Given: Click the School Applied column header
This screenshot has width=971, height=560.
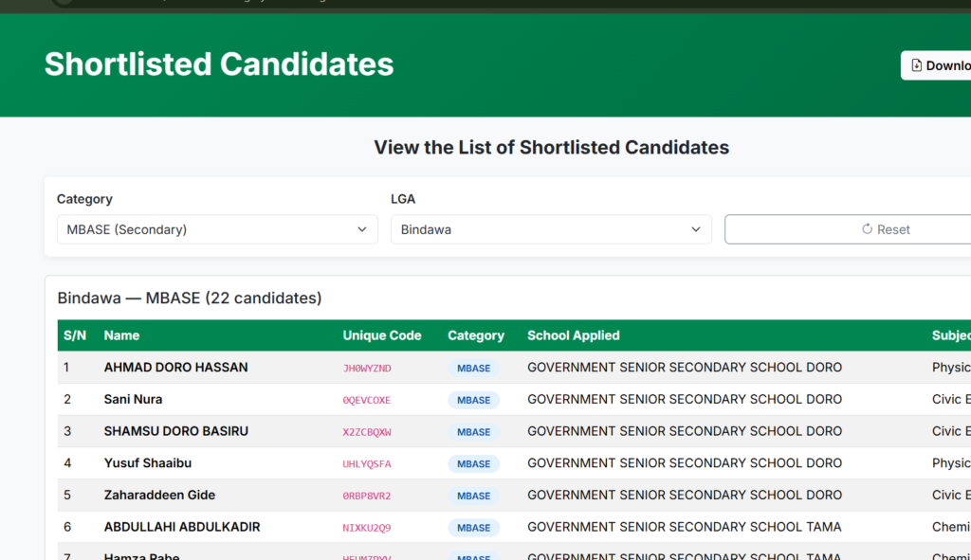Looking at the screenshot, I should tap(574, 335).
